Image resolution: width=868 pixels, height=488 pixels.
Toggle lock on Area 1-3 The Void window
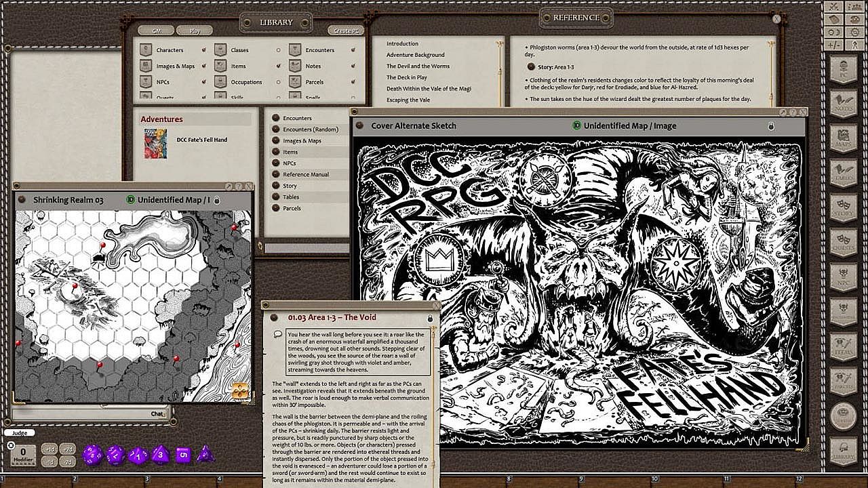[x=430, y=318]
